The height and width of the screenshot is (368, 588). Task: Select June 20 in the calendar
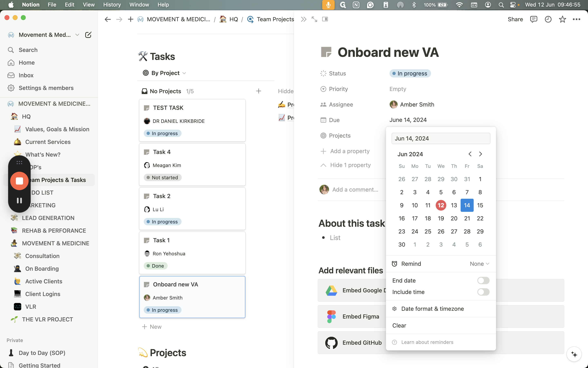click(454, 218)
